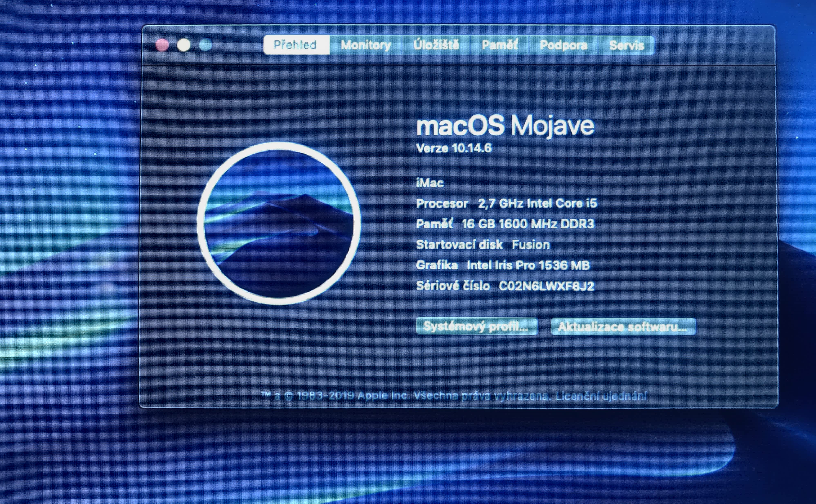Select the Podpora tab
This screenshot has height=504, width=816.
tap(563, 45)
